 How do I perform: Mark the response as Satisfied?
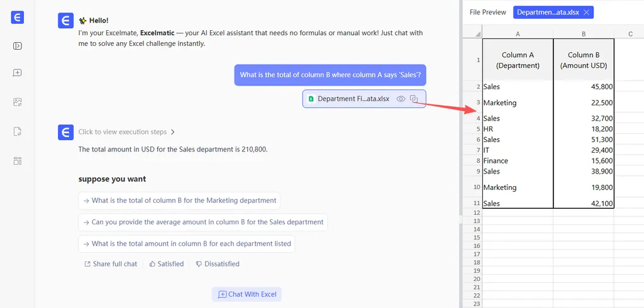coord(167,264)
